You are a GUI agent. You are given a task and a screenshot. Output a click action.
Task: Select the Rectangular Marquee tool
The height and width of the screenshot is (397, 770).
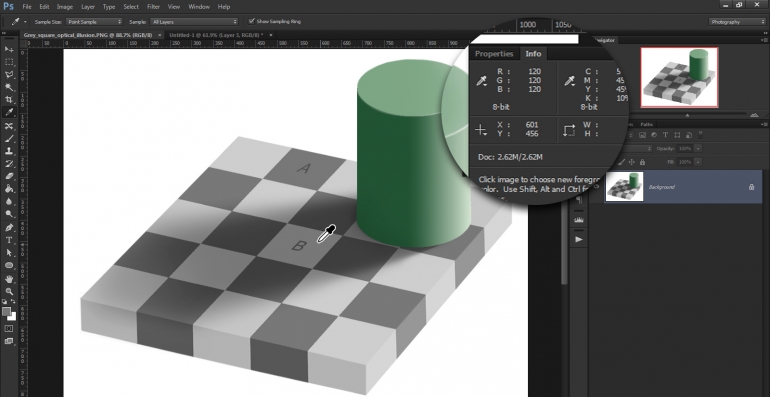9,62
